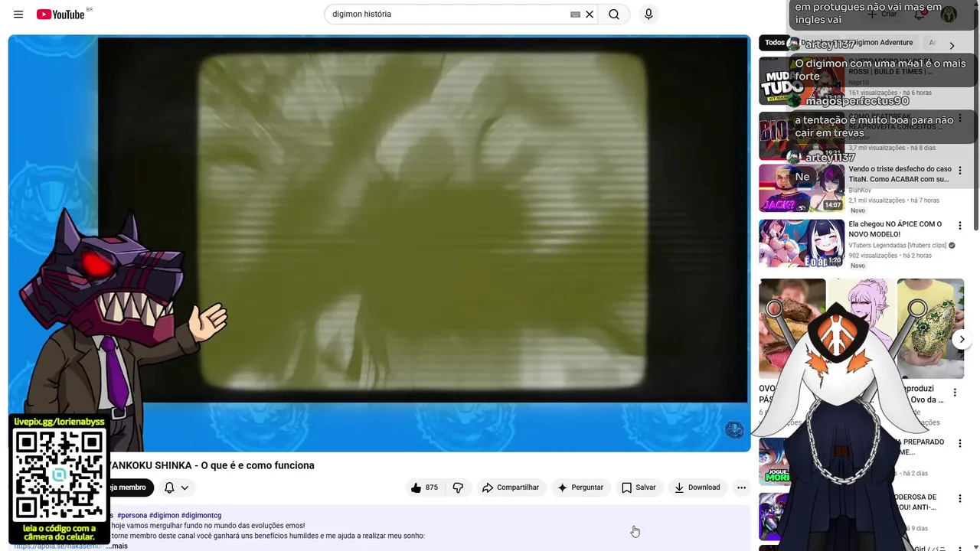The image size is (980, 551).
Task: Open thumbnail of Ela chegou NO ÁPICE video
Action: [801, 243]
